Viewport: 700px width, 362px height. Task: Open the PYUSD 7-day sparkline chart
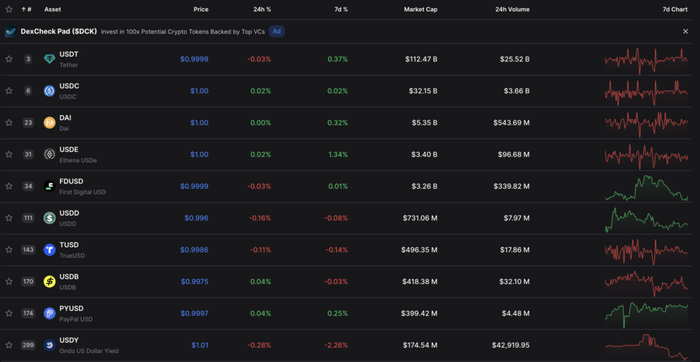click(x=646, y=314)
